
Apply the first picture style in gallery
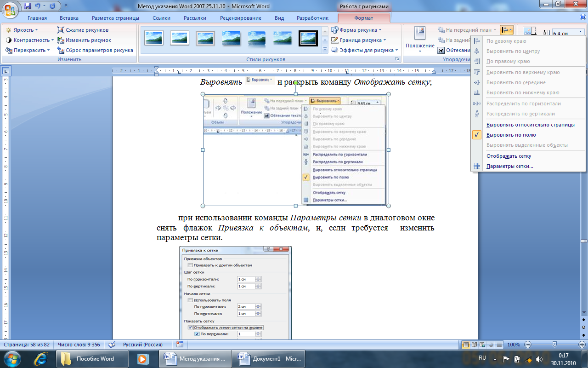(154, 38)
